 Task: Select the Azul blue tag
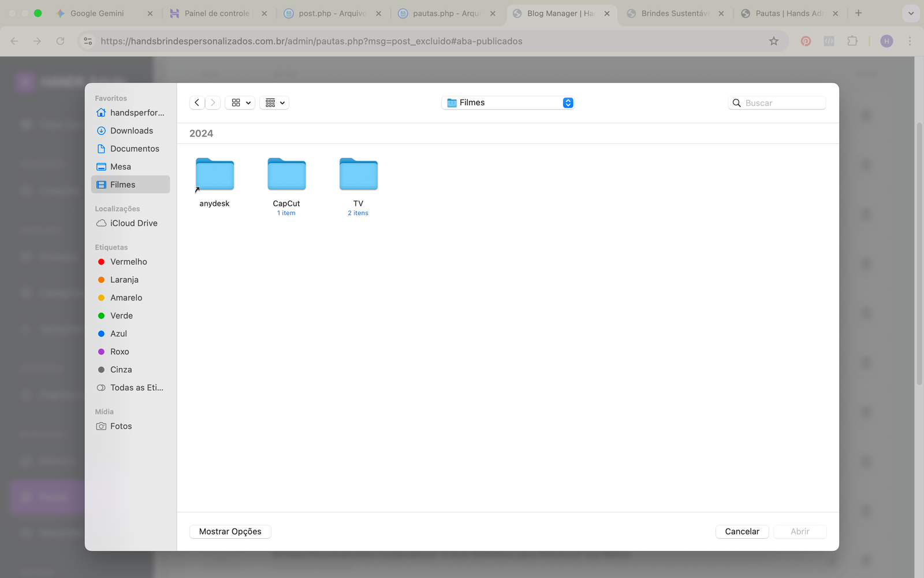[x=118, y=334]
